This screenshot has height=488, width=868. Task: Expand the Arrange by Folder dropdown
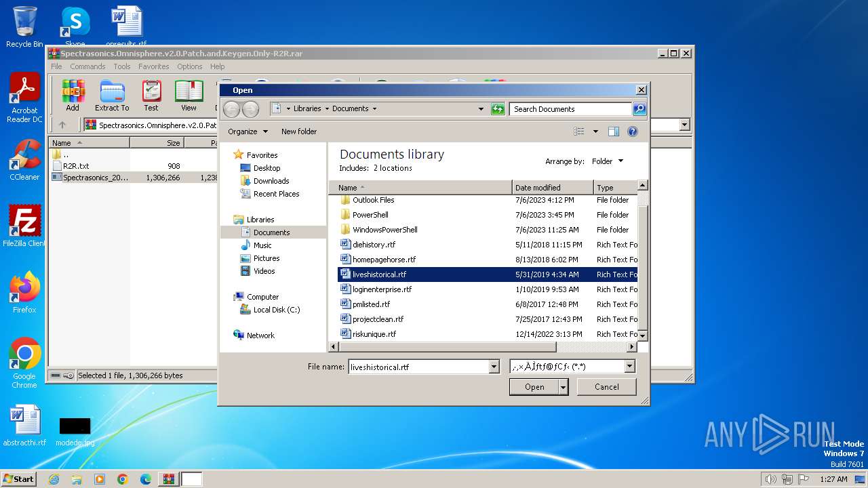coord(607,161)
